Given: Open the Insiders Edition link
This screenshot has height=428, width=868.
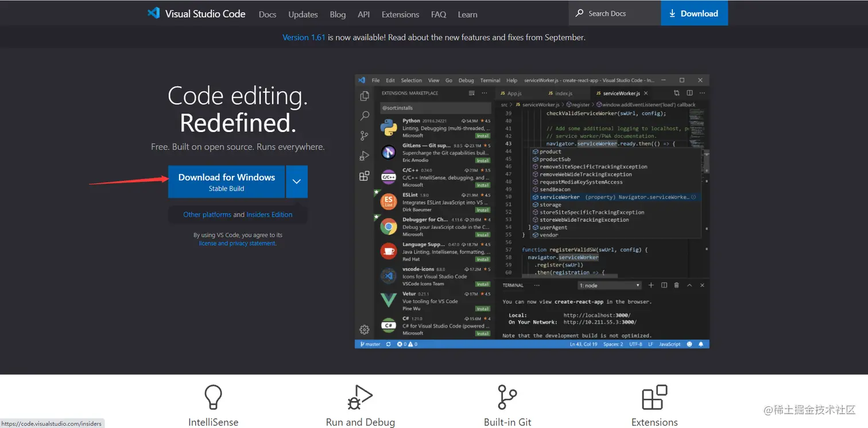Looking at the screenshot, I should tap(269, 215).
